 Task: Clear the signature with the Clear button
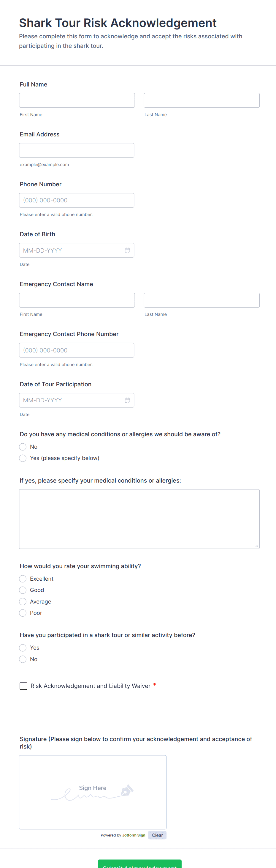point(157,835)
